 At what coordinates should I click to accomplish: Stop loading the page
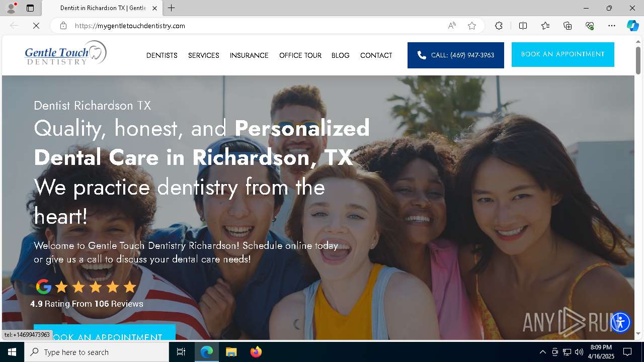pyautogui.click(x=36, y=26)
